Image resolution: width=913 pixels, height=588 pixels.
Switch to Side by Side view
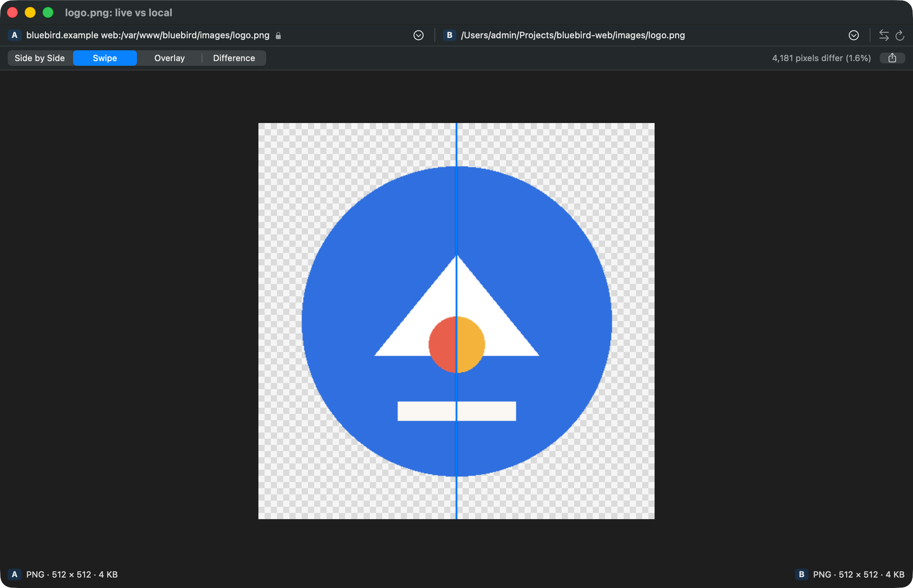(40, 58)
